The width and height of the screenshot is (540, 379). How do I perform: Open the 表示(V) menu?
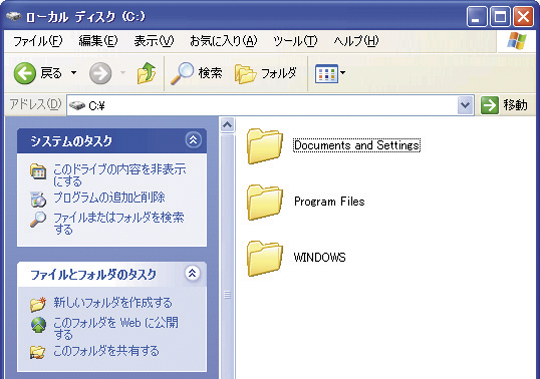(154, 41)
